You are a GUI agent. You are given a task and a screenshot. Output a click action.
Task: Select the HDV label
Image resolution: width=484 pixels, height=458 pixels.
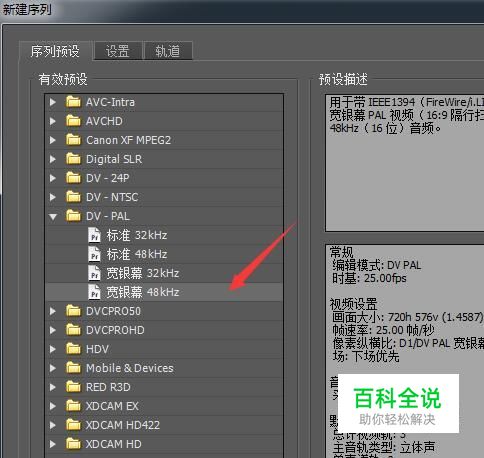(97, 349)
